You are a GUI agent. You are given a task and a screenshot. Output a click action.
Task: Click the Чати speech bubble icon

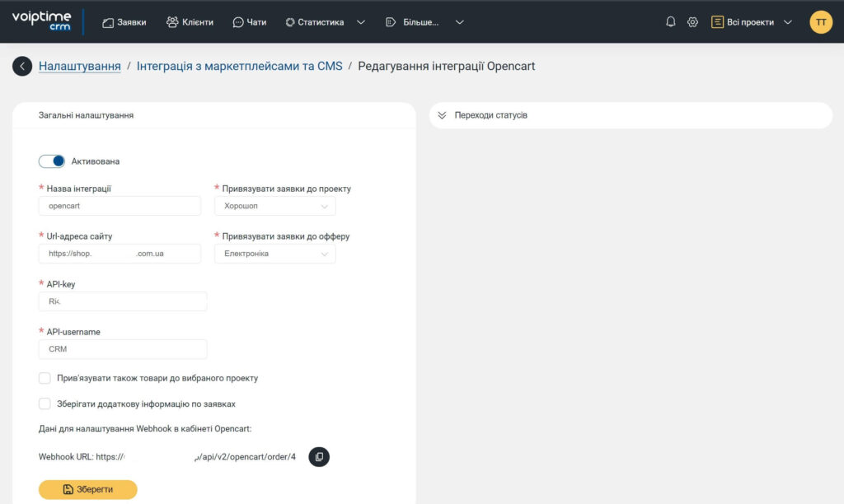tap(238, 22)
